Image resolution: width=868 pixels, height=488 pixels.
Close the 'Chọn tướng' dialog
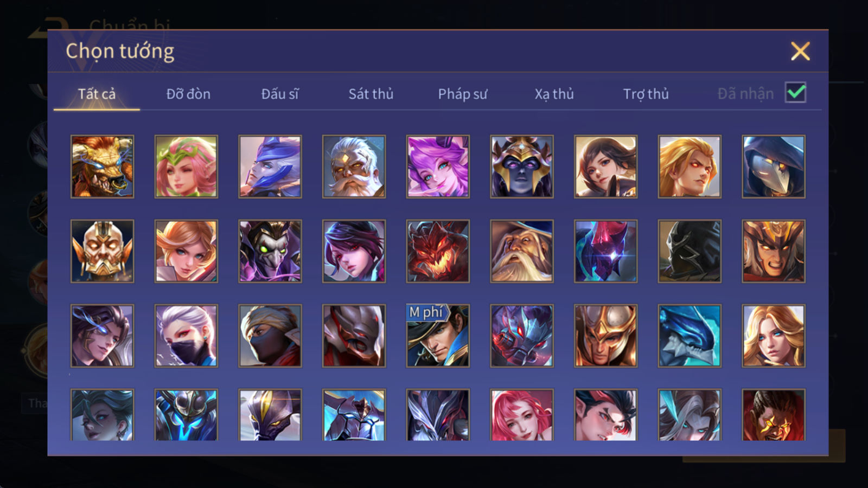click(800, 52)
